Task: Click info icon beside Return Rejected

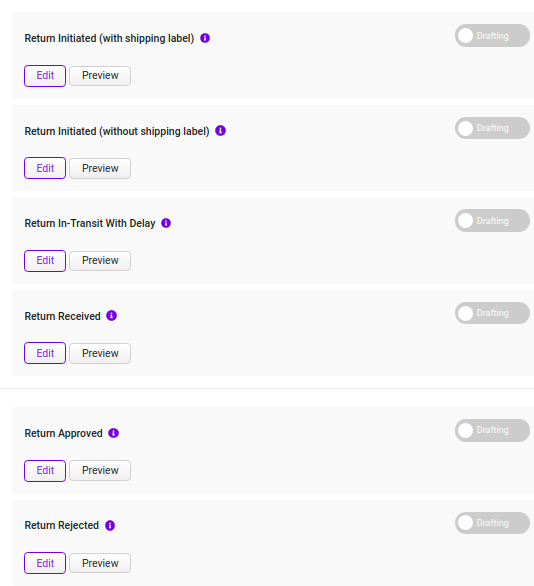Action: coord(110,525)
